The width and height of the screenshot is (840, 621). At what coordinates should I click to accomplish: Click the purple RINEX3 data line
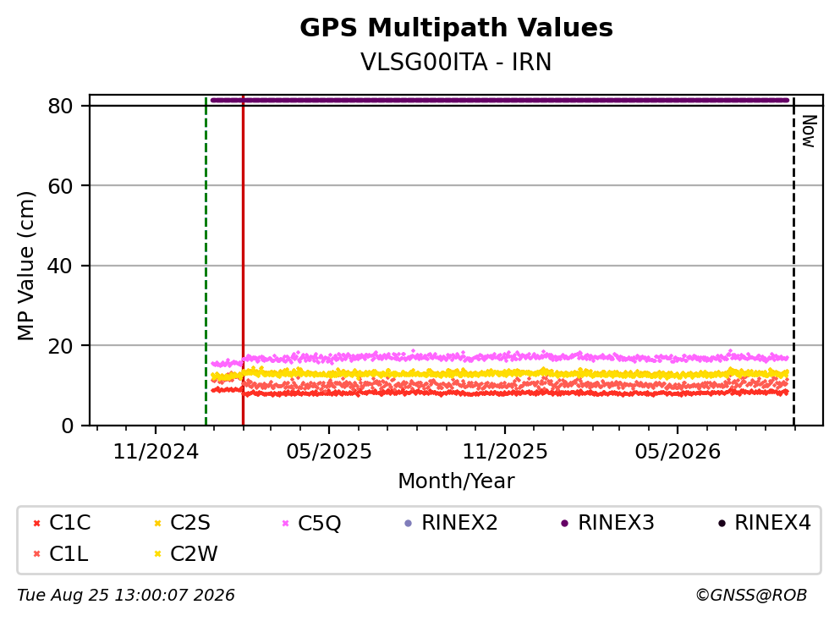point(500,100)
